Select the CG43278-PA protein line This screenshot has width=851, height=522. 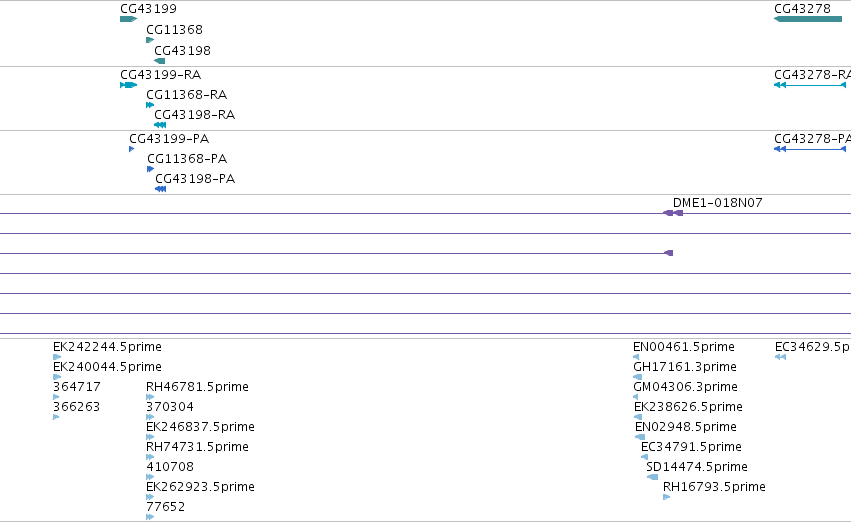pos(810,149)
